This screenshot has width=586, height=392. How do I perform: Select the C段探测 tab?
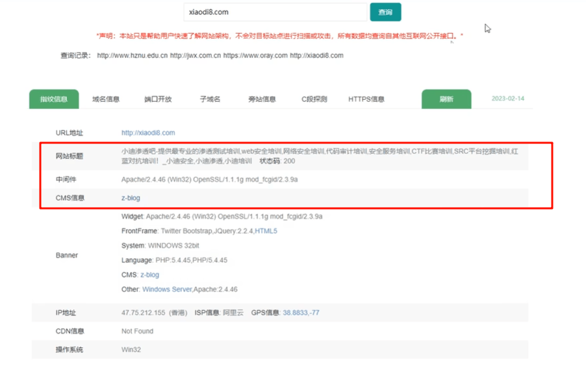tap(314, 99)
